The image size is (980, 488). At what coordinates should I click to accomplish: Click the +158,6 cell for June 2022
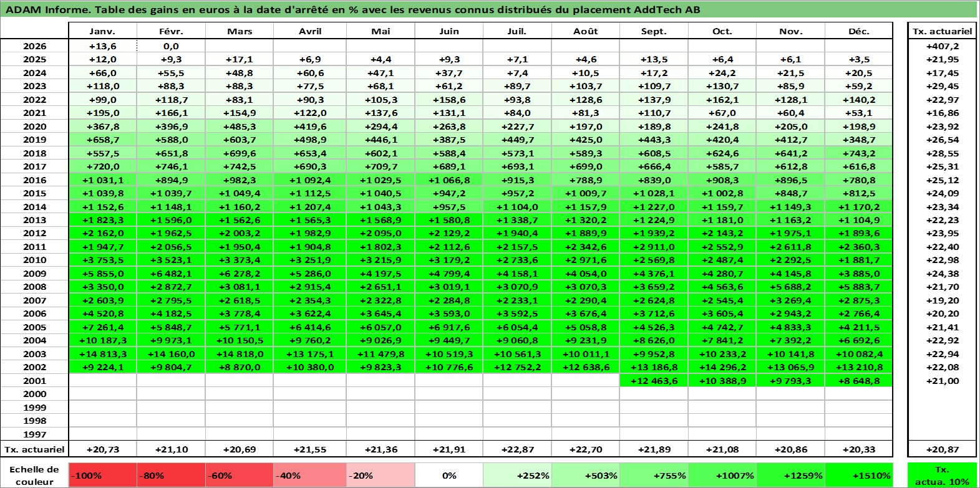click(449, 100)
